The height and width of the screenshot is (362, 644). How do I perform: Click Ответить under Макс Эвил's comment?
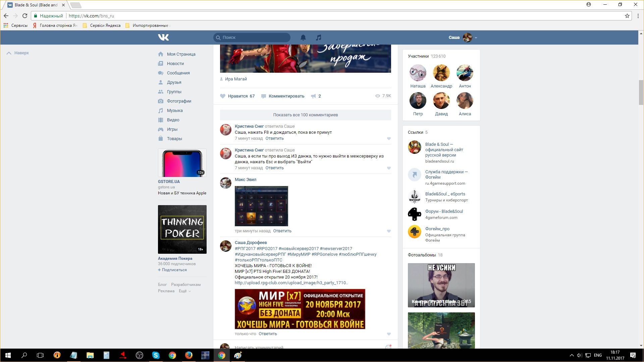click(x=282, y=231)
